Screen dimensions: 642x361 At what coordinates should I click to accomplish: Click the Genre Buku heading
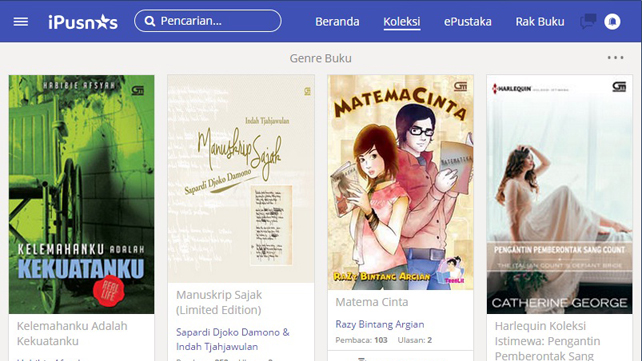[321, 59]
